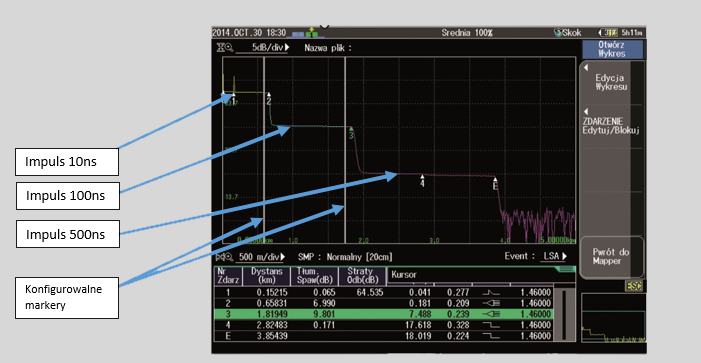Screen dimensions: 701x363
Task: Select event row E at 3.85439 km
Action: pos(383,336)
